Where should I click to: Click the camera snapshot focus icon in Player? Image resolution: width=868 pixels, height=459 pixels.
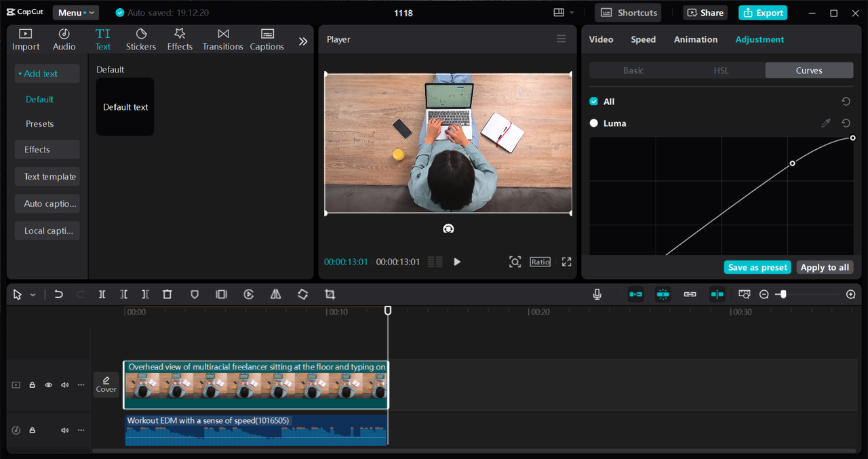click(x=515, y=262)
